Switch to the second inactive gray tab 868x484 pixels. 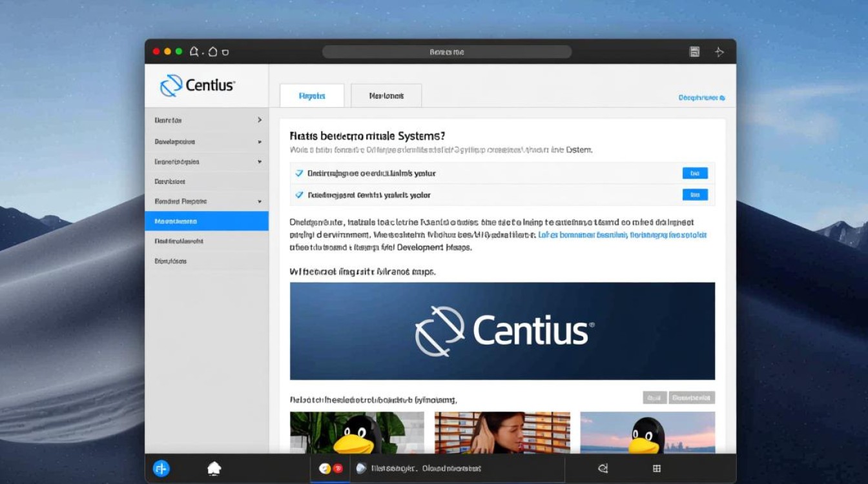(386, 96)
